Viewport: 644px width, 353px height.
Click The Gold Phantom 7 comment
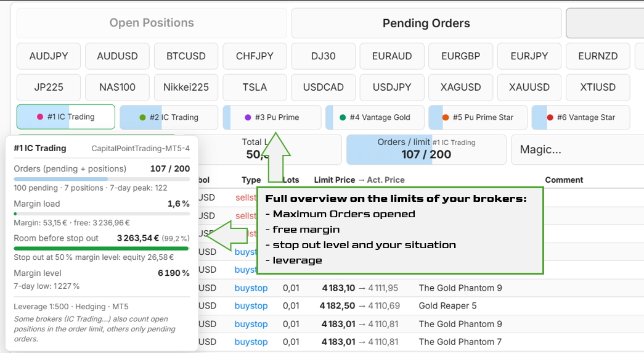460,342
